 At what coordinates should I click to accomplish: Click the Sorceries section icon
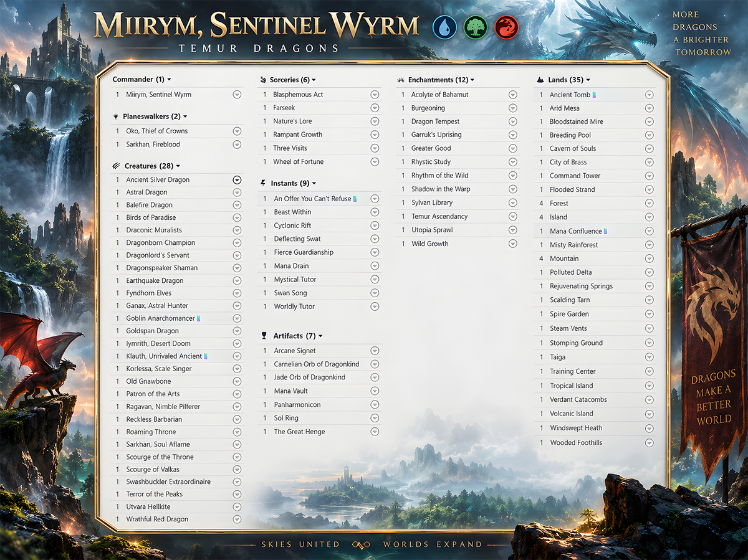tap(262, 80)
